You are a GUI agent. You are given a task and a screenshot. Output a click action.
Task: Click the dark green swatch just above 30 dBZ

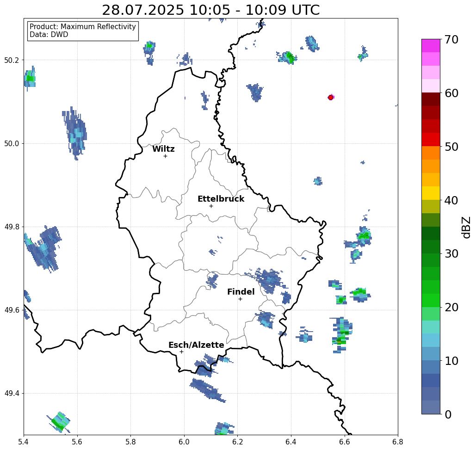pos(431,247)
